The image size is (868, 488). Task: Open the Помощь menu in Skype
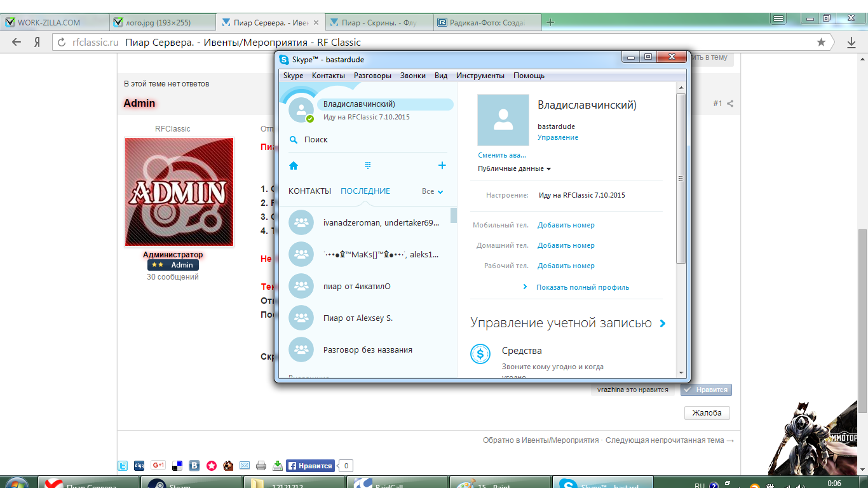[x=529, y=76]
